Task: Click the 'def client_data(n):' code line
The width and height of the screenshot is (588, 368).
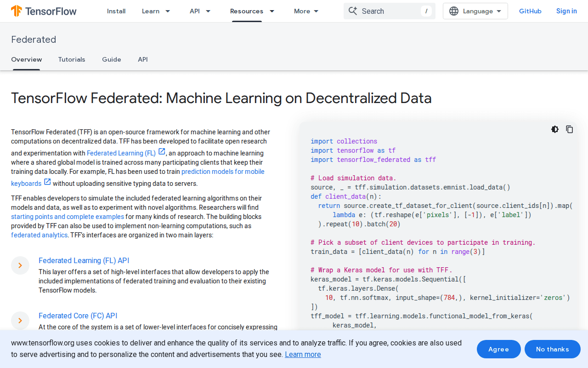Action: click(346, 196)
